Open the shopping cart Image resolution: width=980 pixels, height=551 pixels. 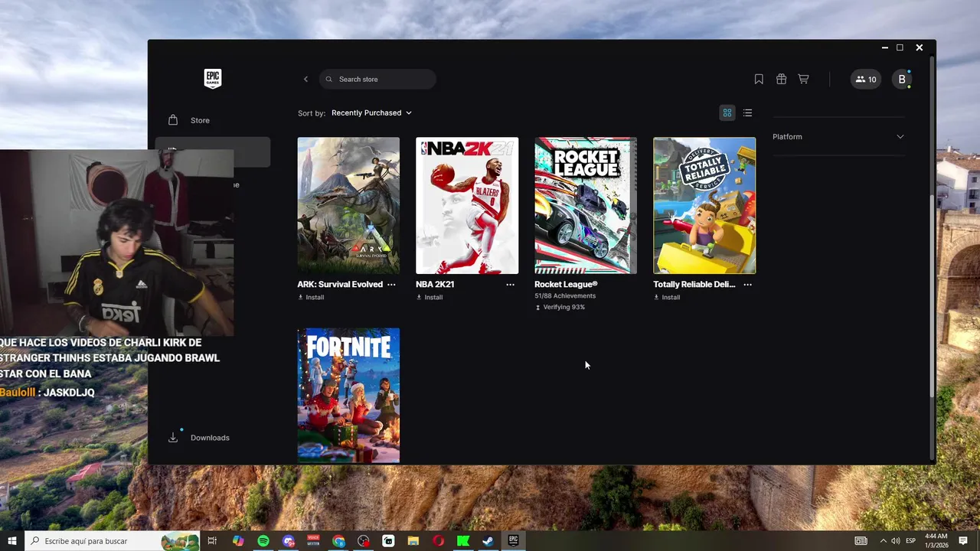pos(803,79)
